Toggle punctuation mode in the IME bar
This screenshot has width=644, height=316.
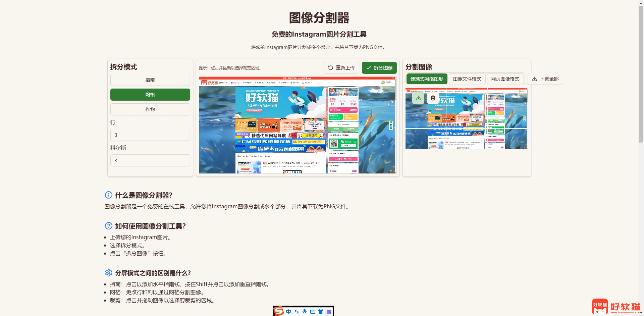pyautogui.click(x=297, y=312)
